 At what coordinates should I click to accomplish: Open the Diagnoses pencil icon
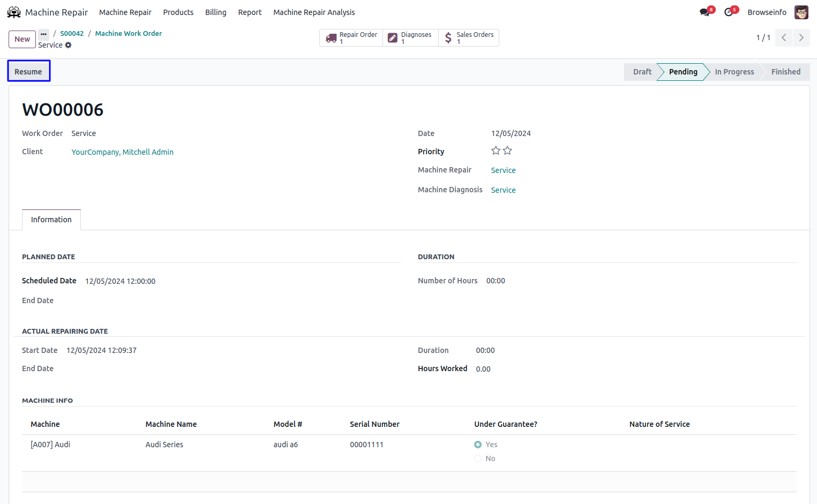click(x=393, y=38)
